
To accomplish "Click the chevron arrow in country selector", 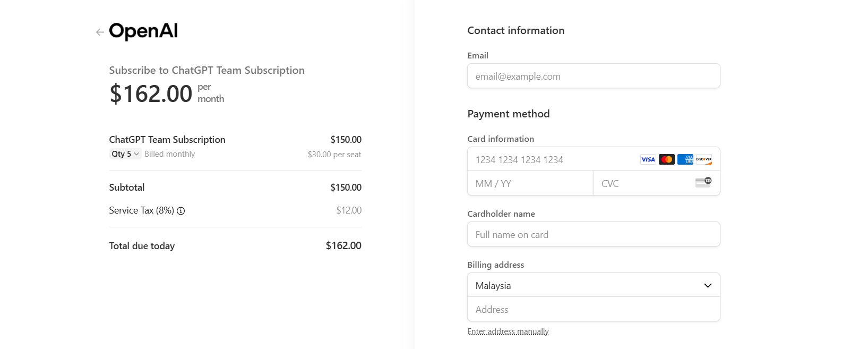I will (708, 286).
